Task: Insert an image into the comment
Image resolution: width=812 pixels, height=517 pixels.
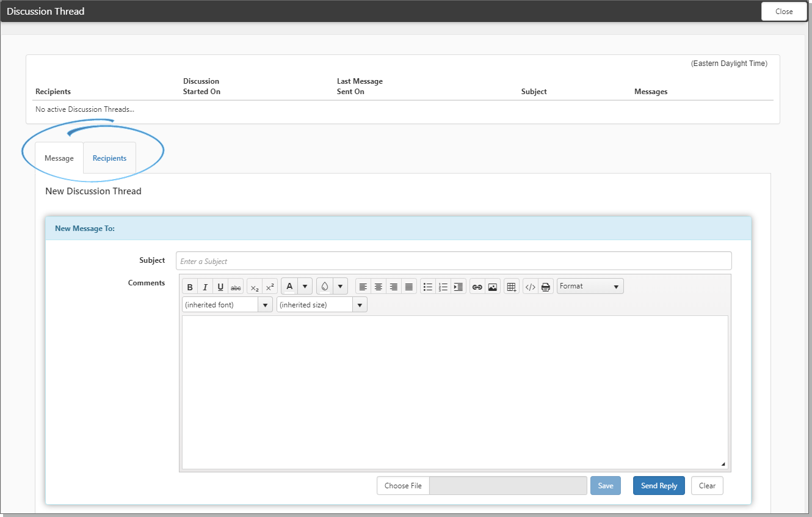Action: coord(493,287)
